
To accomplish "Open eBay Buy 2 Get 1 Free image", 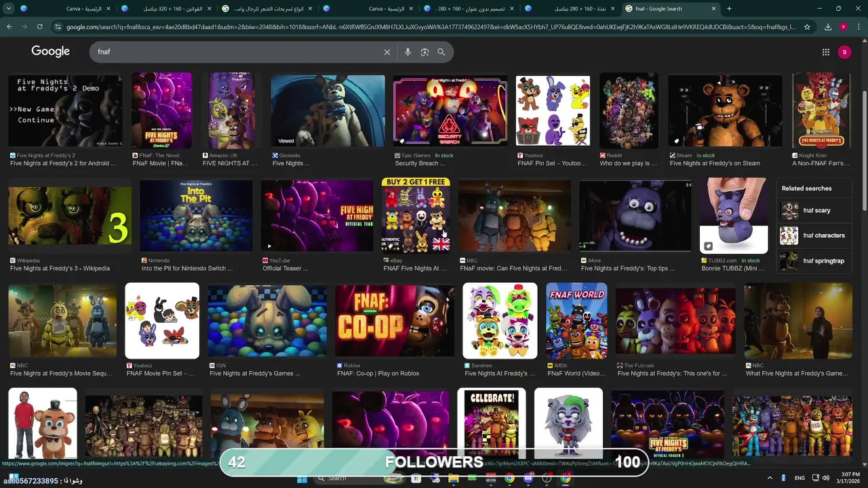I will point(416,216).
